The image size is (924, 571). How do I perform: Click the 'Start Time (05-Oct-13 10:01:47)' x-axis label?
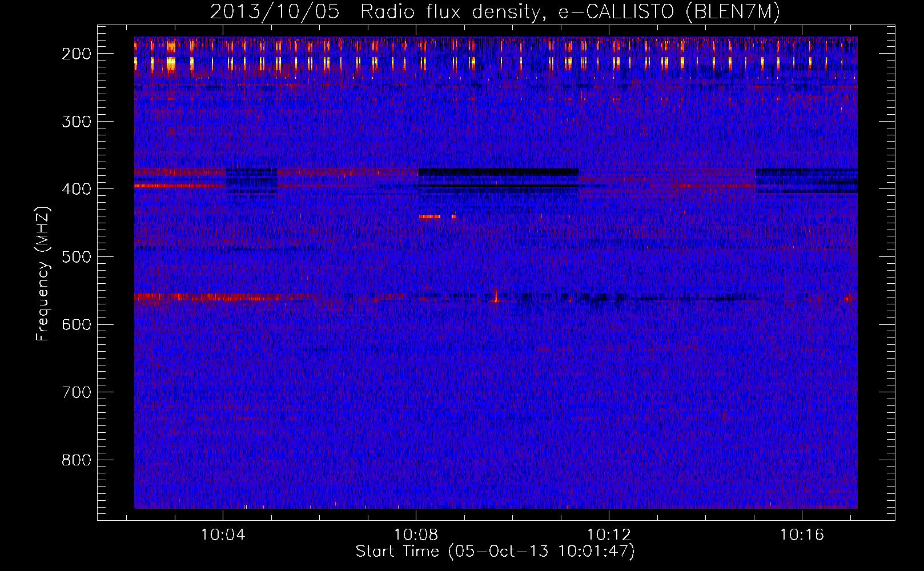(x=495, y=552)
